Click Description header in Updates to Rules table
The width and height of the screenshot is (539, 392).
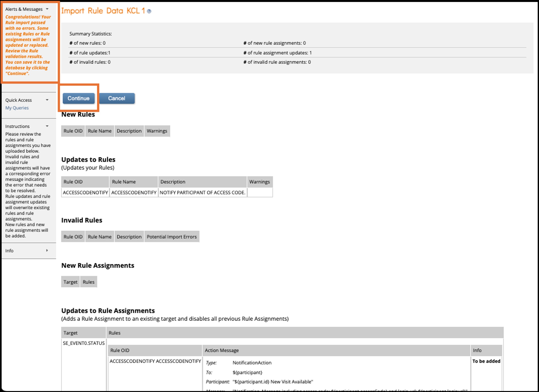(173, 182)
